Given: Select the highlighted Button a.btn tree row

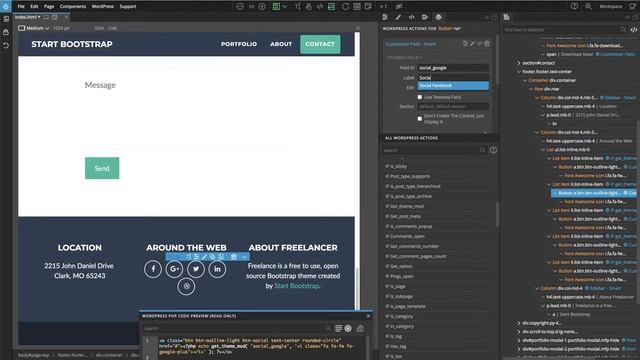Looking at the screenshot, I should 594,193.
